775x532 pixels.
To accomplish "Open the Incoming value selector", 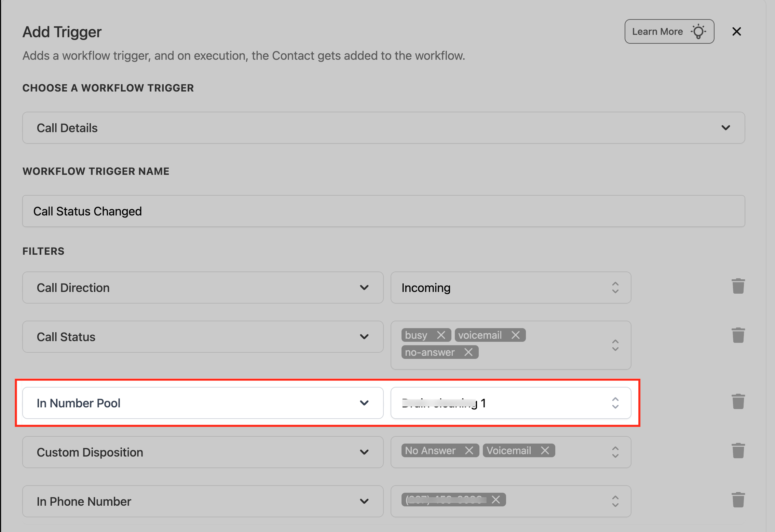I will point(511,288).
